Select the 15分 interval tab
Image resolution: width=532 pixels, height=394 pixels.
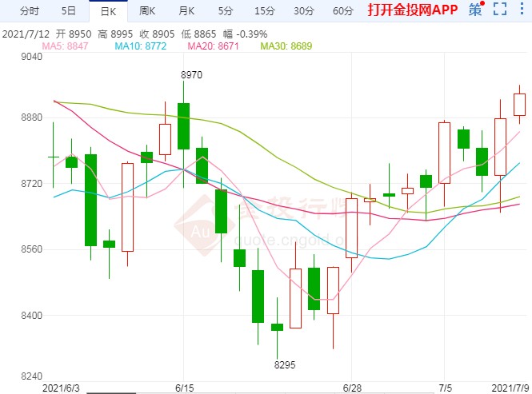point(264,11)
